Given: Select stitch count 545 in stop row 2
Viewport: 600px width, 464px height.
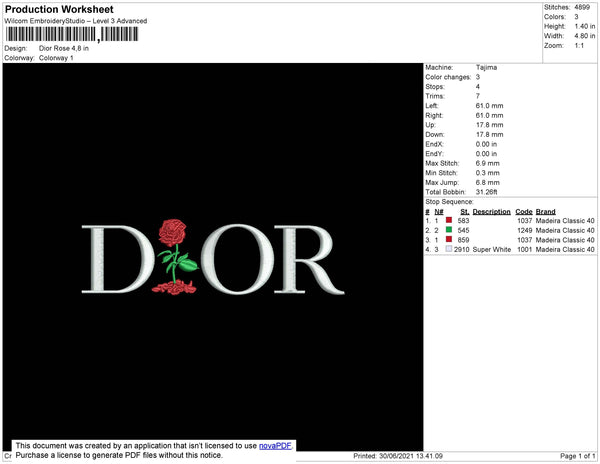Looking at the screenshot, I should 463,230.
